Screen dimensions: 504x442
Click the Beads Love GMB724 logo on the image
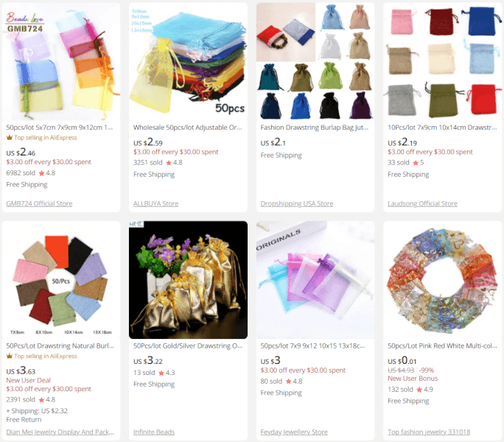coord(25,22)
